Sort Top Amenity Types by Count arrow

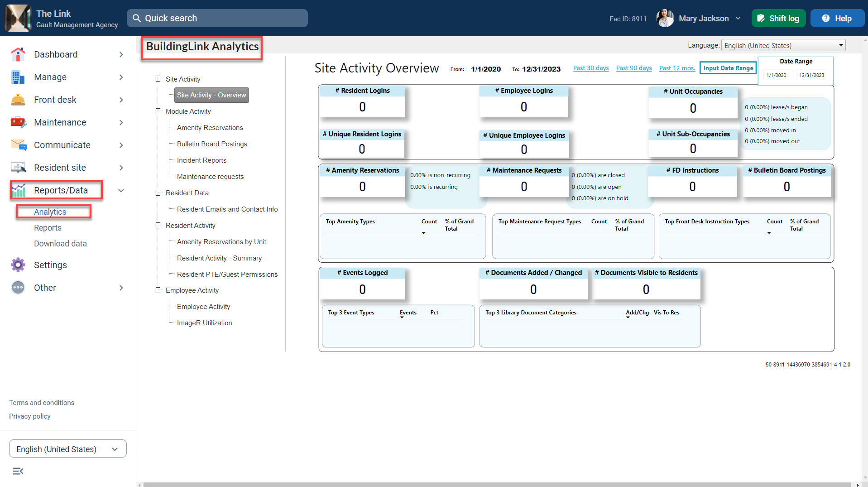tap(423, 233)
